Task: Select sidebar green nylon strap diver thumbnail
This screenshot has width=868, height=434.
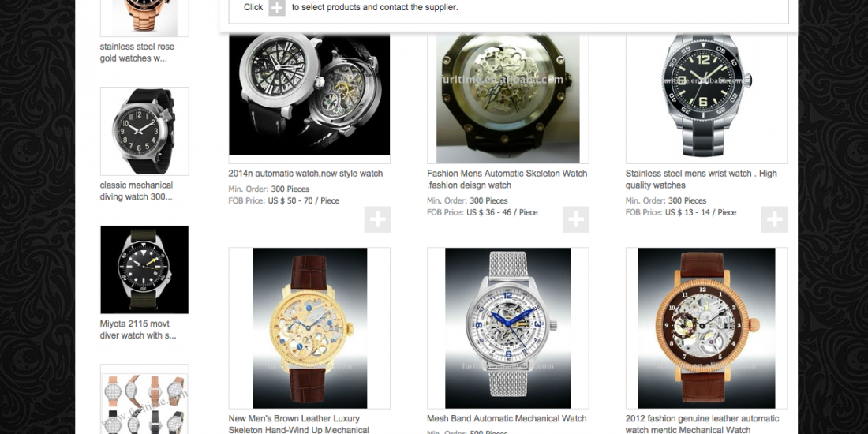Action: [x=144, y=270]
